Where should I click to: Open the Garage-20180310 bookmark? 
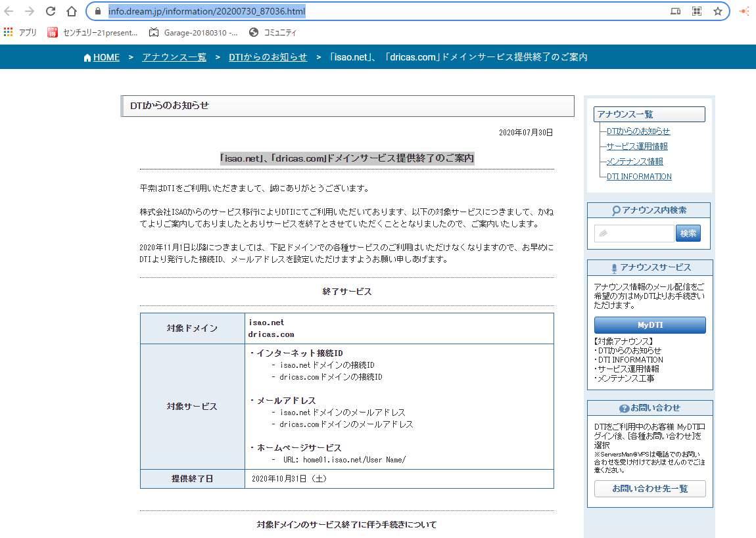click(193, 32)
